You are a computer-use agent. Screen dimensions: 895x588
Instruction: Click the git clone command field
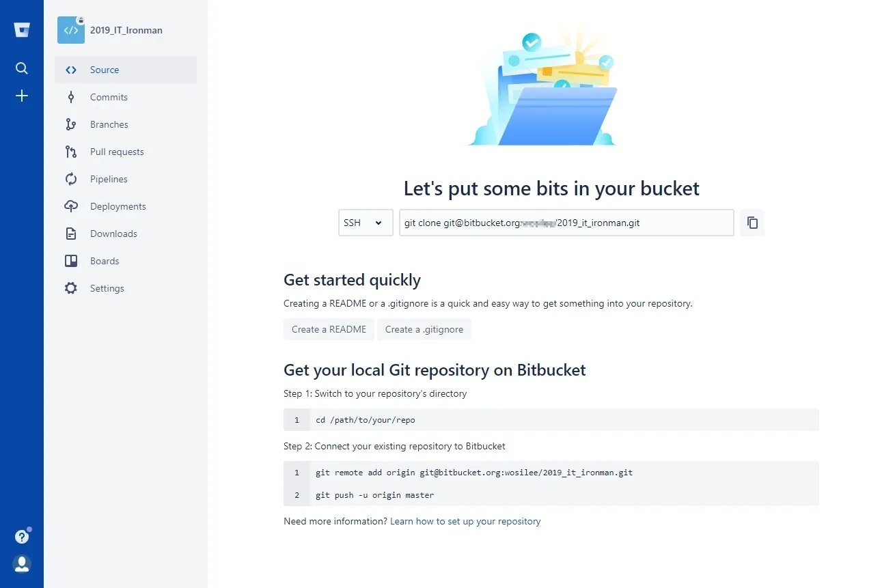566,223
